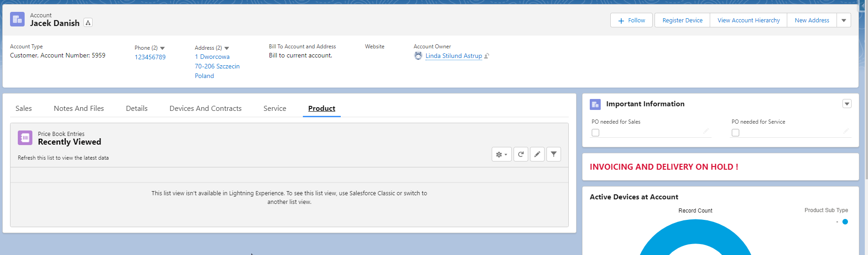
Task: Expand the Phone (2) dropdown arrow
Action: pyautogui.click(x=162, y=48)
